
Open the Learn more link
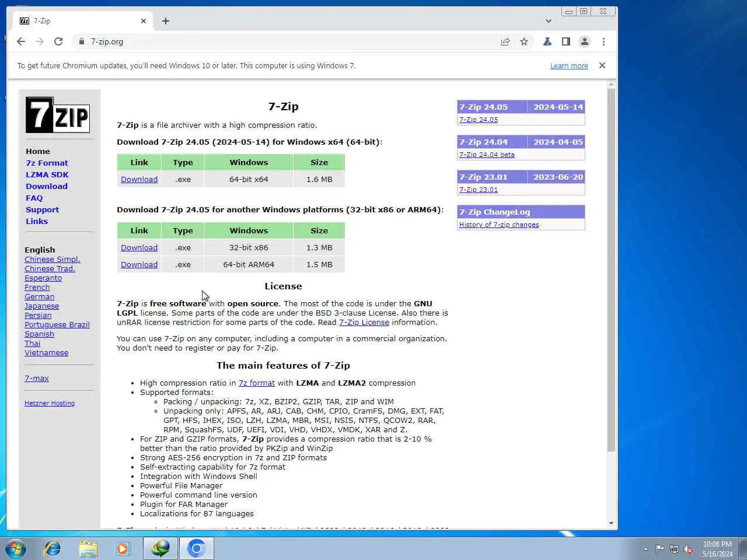[x=569, y=66]
